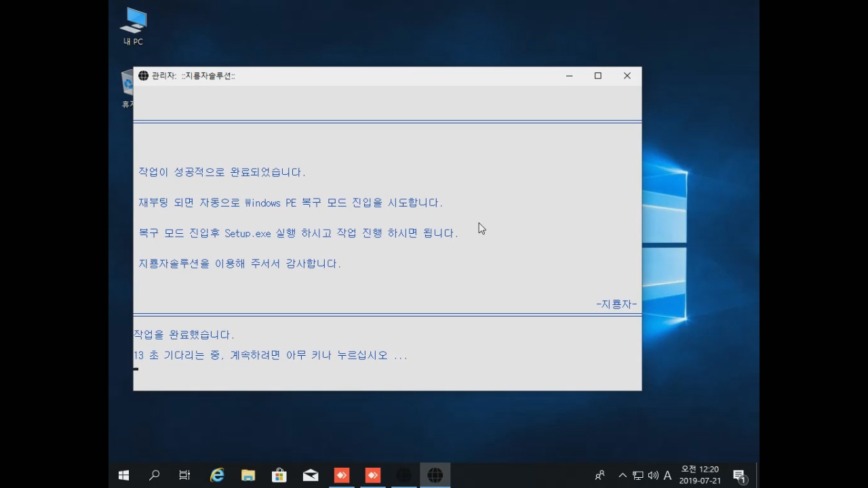Switch to the inactive dark globe taskbar window
Screen dimensions: 868x488
[x=404, y=476]
